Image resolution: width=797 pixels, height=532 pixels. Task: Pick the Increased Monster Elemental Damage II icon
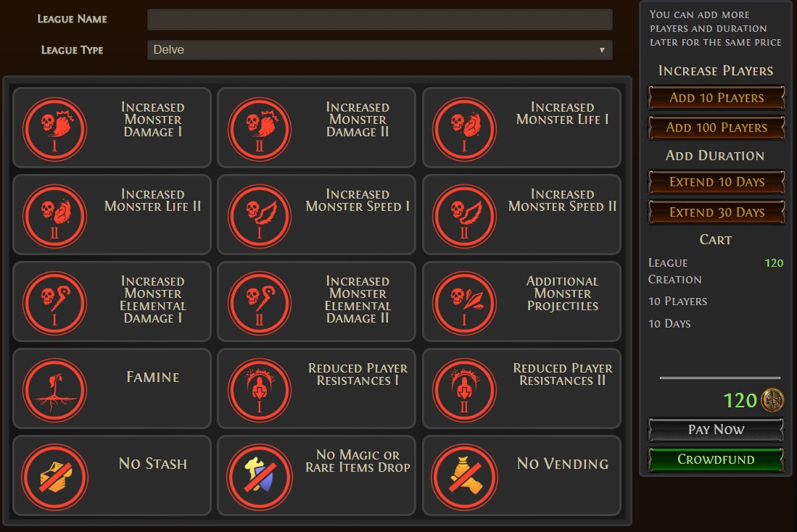[x=259, y=303]
